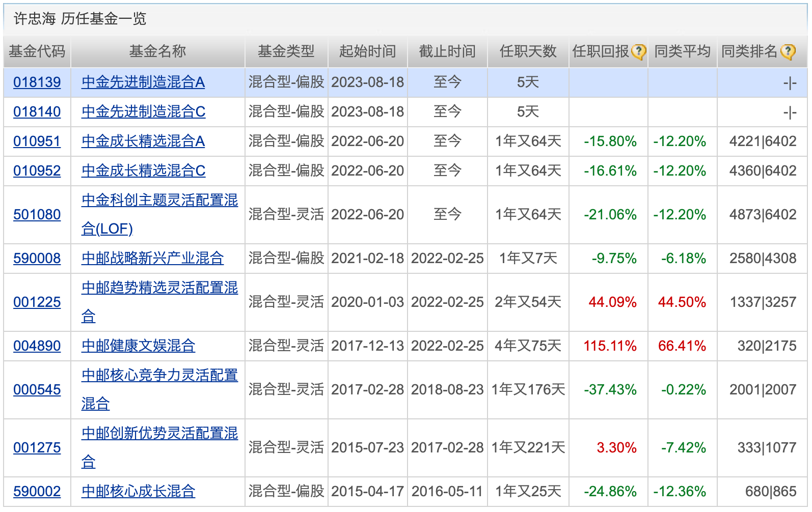Open fund code 010951 link

tap(37, 141)
